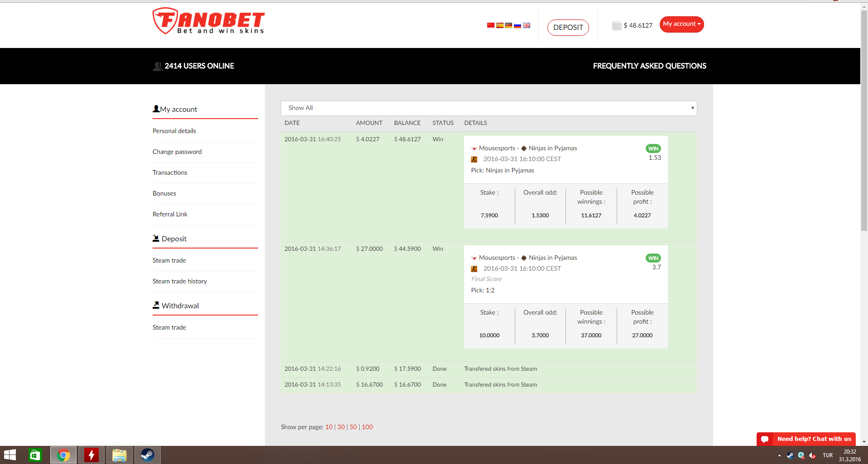The image size is (868, 464).
Task: Open Referral Link page
Action: [x=170, y=214]
